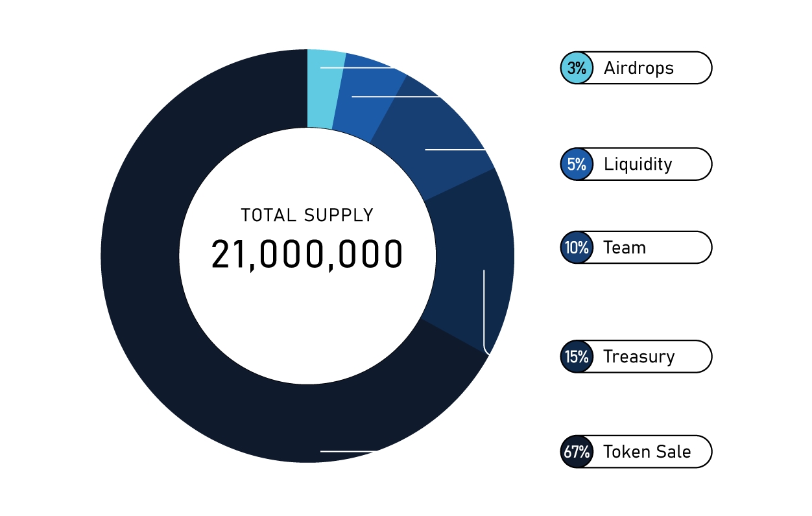The height and width of the screenshot is (516, 812).
Task: Click the 21,000,000 supply figure
Action: click(307, 255)
